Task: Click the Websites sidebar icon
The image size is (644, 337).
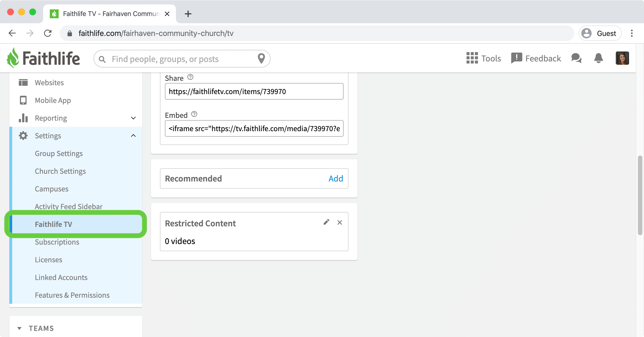Action: [x=23, y=82]
